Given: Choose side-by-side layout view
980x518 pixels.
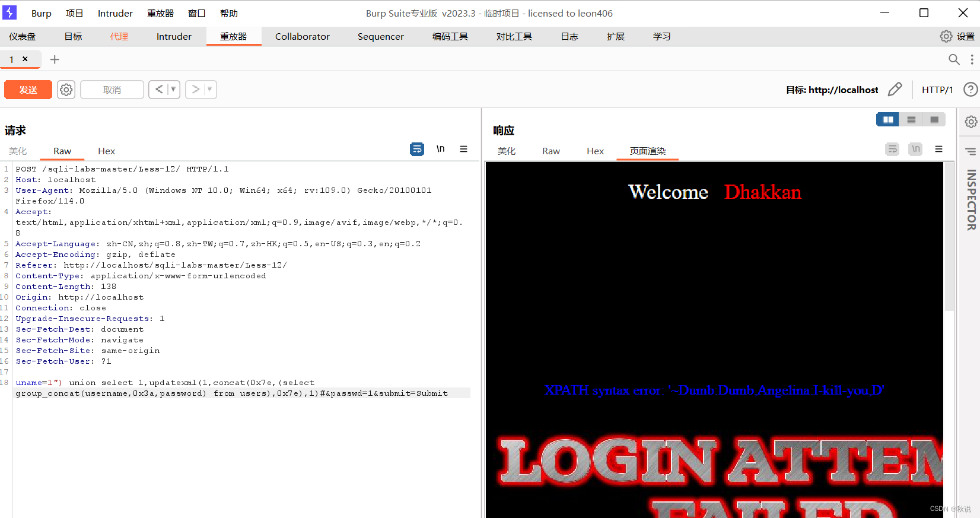Looking at the screenshot, I should (888, 119).
